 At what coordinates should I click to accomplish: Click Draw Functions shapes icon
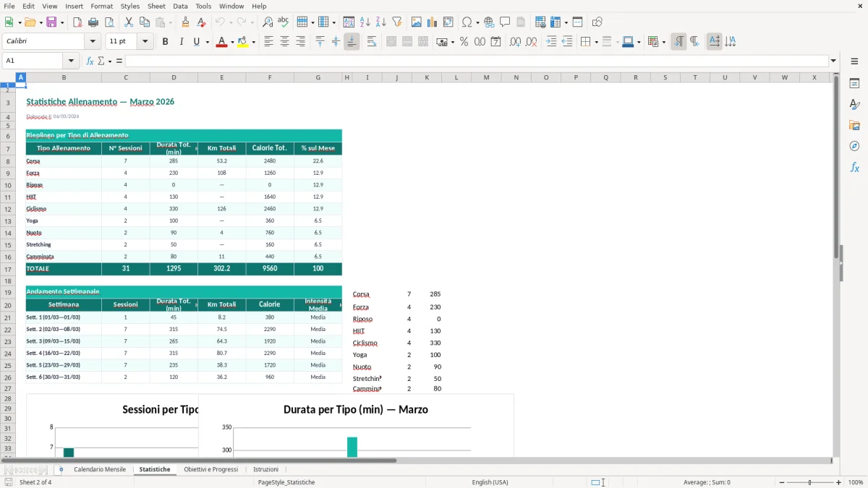(597, 22)
